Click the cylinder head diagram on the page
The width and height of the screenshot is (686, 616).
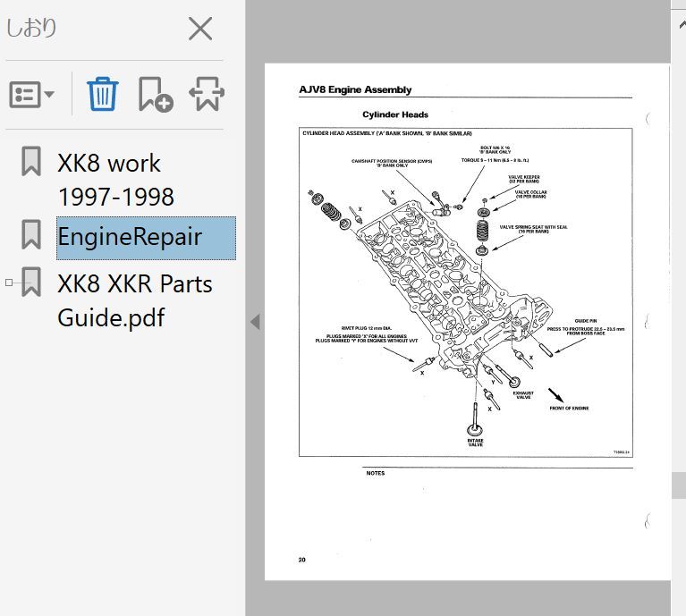(465, 292)
